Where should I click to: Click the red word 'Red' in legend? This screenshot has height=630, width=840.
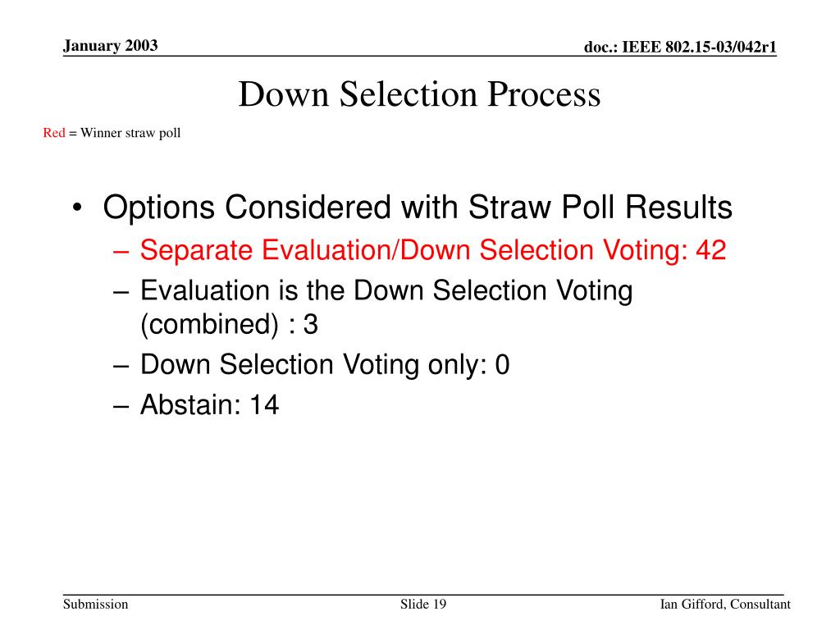click(x=54, y=132)
